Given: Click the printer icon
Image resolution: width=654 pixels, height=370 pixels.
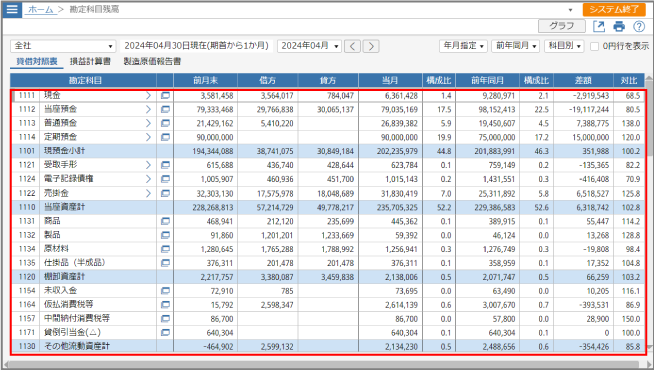Looking at the screenshot, I should [619, 26].
